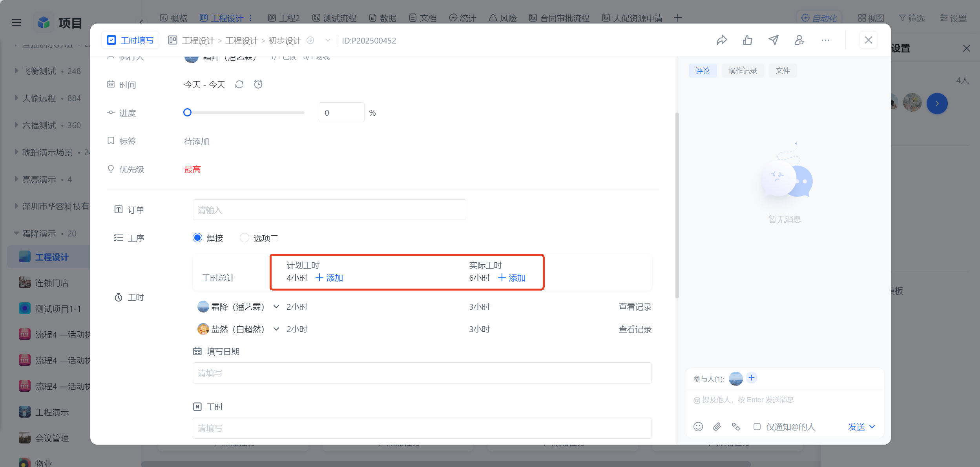
Task: View records for 霜降（潘艺霖）
Action: (x=635, y=307)
